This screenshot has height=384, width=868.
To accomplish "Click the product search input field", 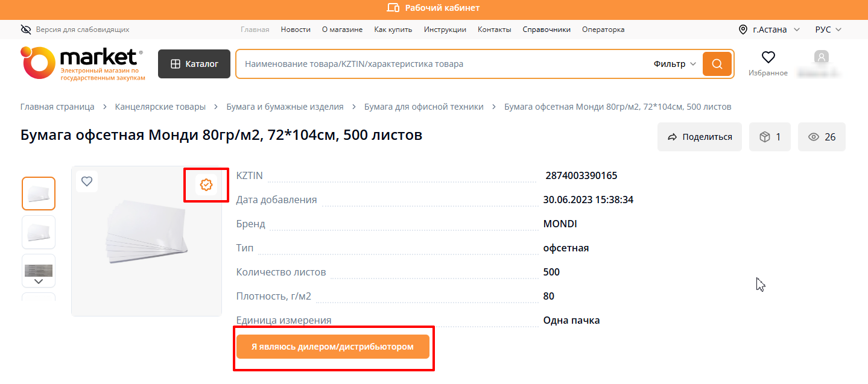I will coord(443,64).
